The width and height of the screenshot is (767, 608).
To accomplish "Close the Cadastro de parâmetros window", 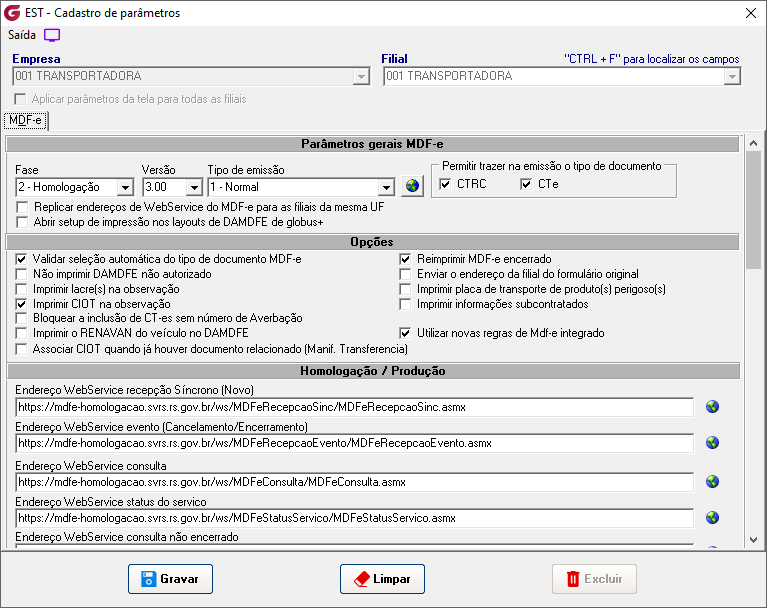I will tap(751, 13).
